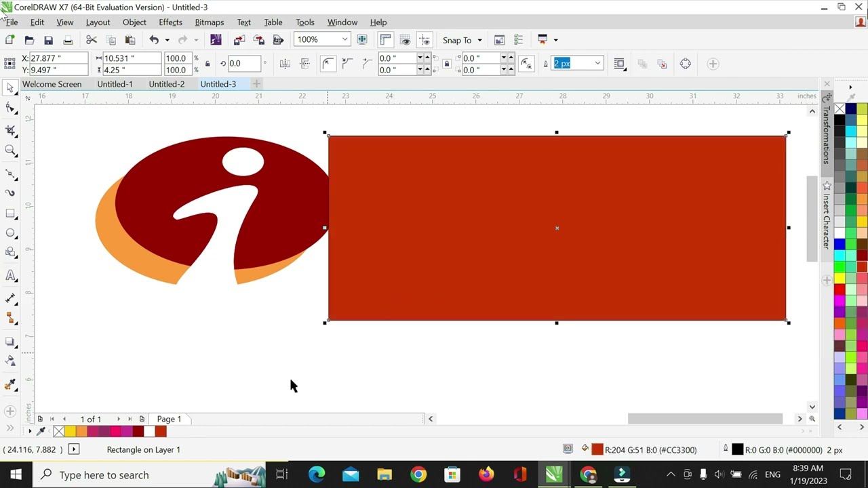
Task: Cut selection with the scissors icon
Action: tap(92, 40)
